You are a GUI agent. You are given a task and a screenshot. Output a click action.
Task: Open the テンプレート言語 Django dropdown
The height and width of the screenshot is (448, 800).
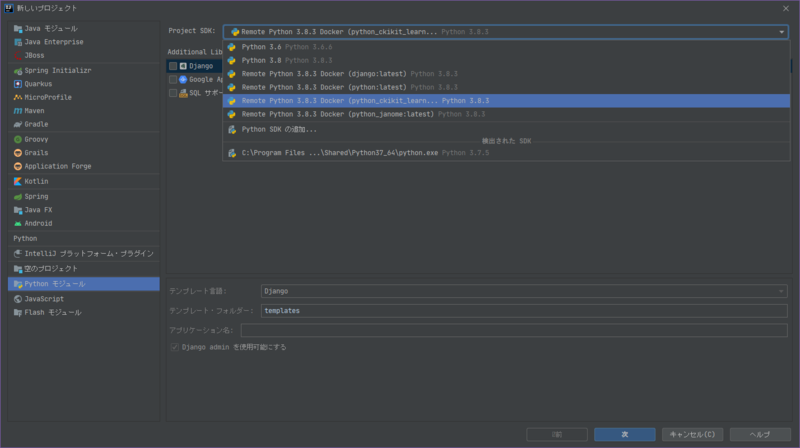[x=524, y=291]
